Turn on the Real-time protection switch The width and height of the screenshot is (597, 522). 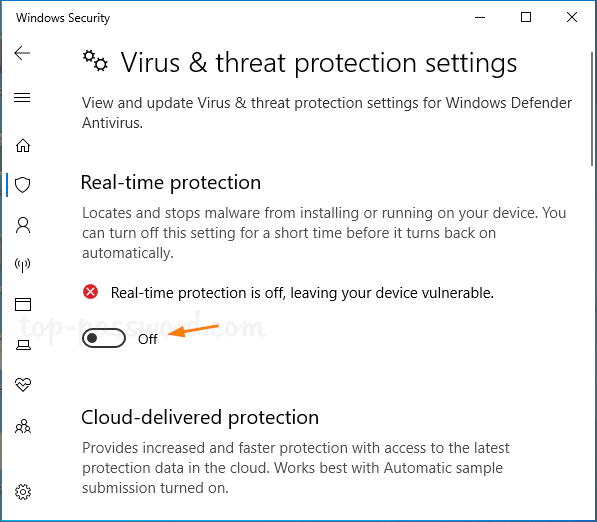(x=104, y=338)
